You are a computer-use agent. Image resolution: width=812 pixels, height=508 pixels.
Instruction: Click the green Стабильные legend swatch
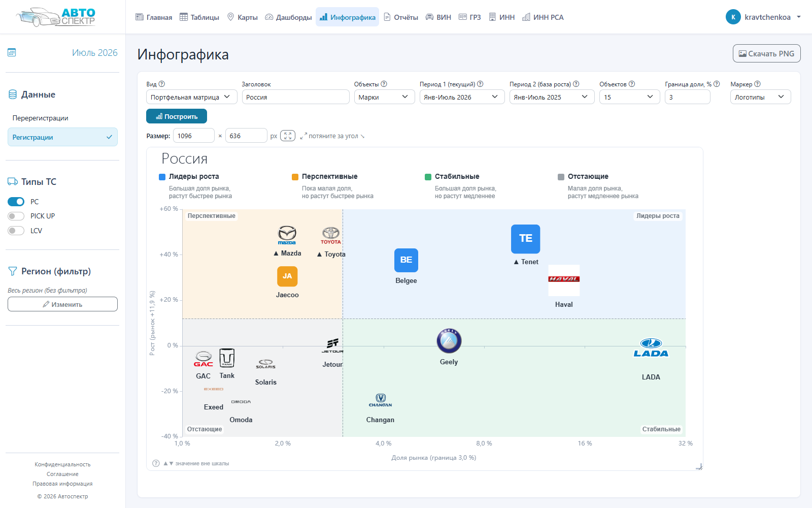pyautogui.click(x=428, y=177)
